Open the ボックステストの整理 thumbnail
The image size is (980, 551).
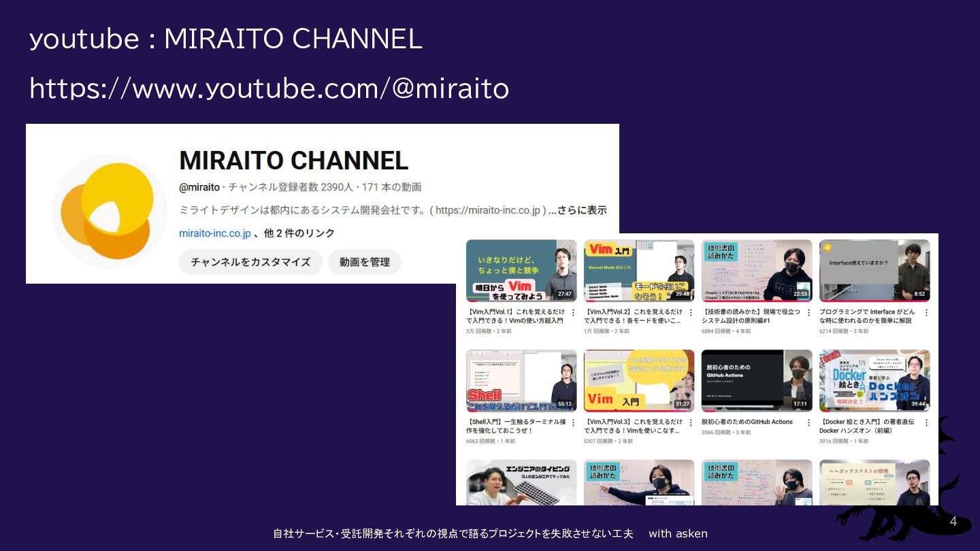click(875, 482)
